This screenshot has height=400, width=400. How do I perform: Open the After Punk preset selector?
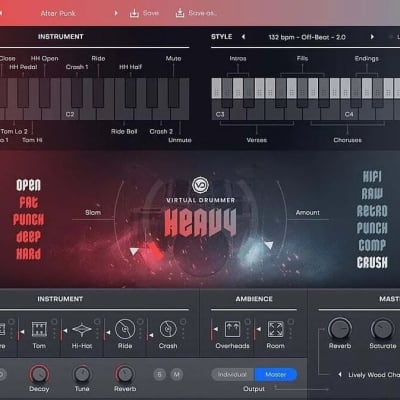[x=58, y=13]
